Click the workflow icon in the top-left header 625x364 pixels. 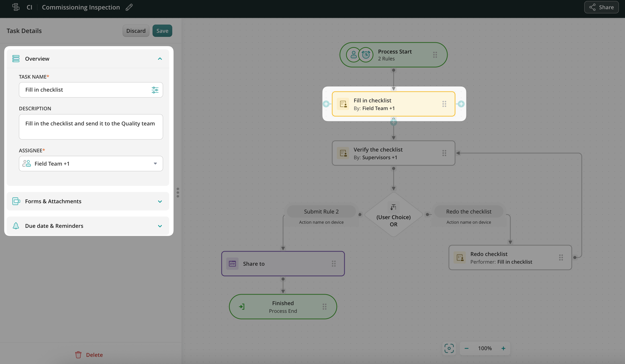(x=16, y=7)
